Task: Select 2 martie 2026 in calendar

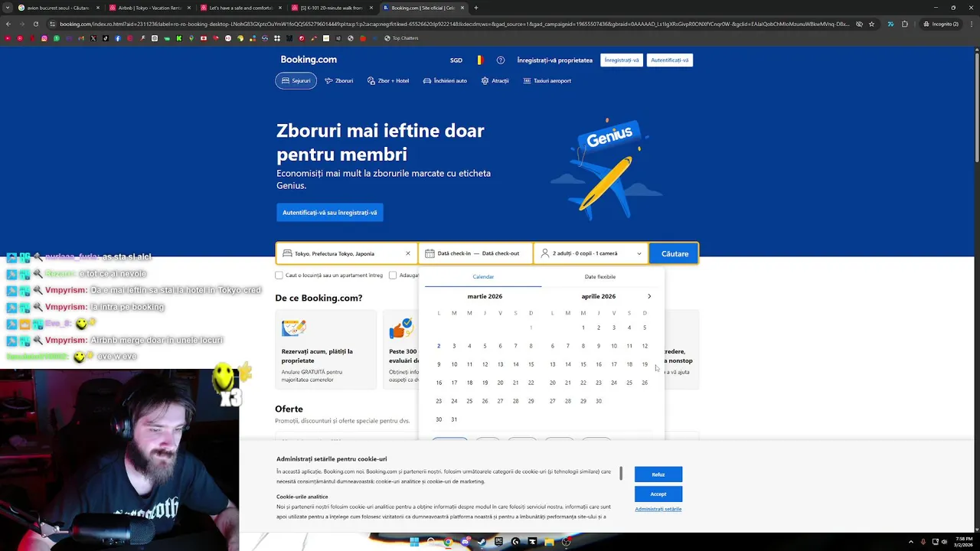Action: tap(439, 346)
